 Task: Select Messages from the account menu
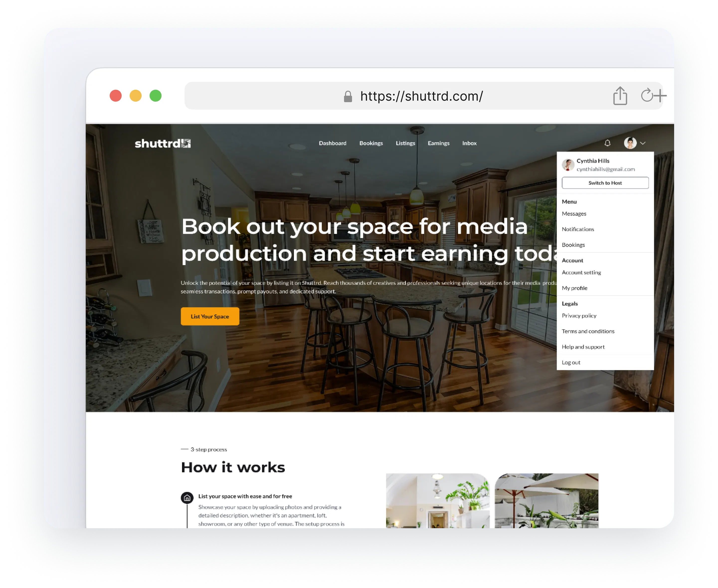(x=574, y=213)
